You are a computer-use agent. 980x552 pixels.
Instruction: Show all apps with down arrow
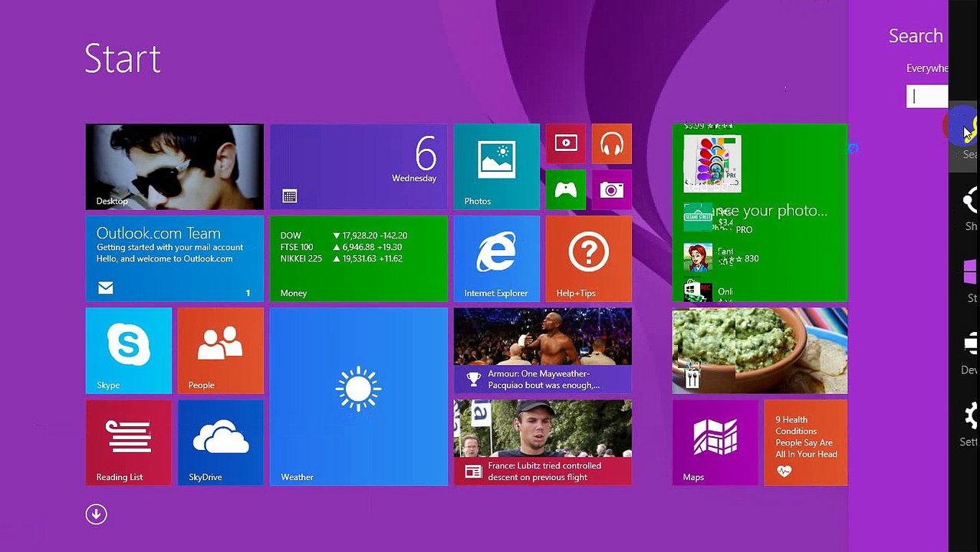tap(96, 514)
